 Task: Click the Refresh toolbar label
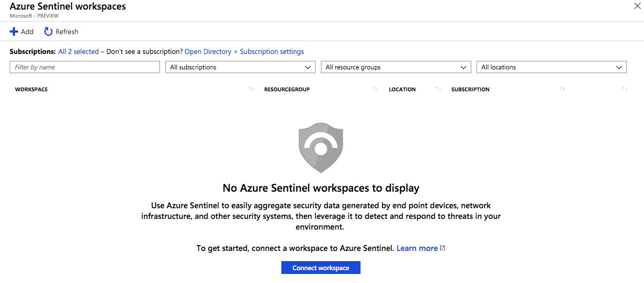click(67, 32)
